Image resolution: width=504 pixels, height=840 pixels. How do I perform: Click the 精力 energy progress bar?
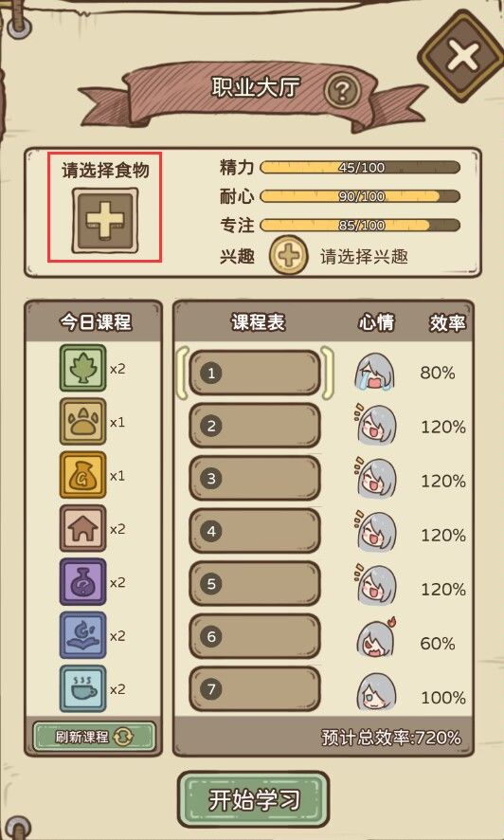pos(360,168)
